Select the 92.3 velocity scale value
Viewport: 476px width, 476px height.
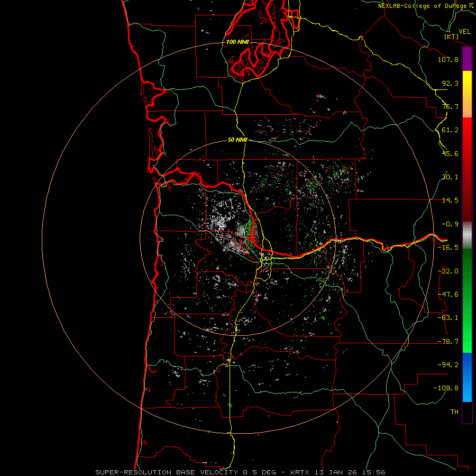pyautogui.click(x=450, y=83)
